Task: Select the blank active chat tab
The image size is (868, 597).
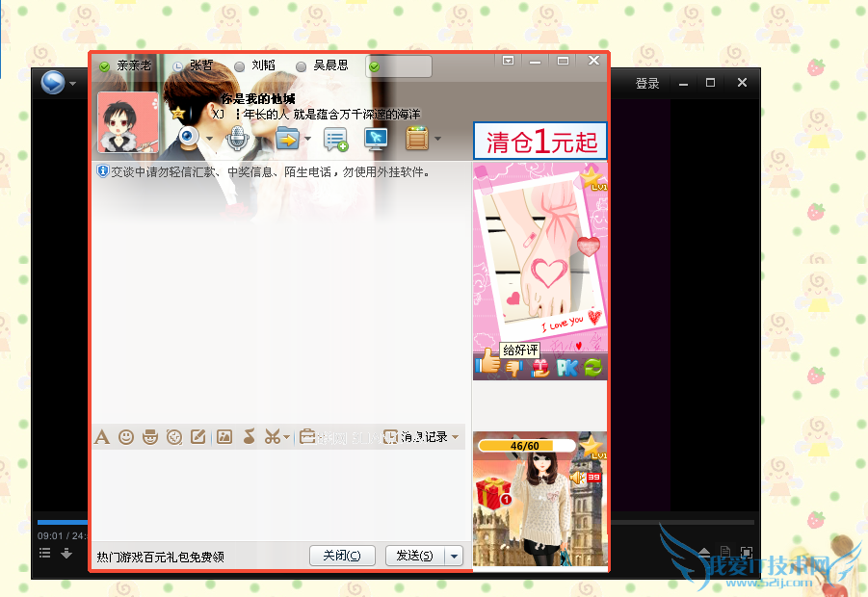Action: pyautogui.click(x=399, y=66)
